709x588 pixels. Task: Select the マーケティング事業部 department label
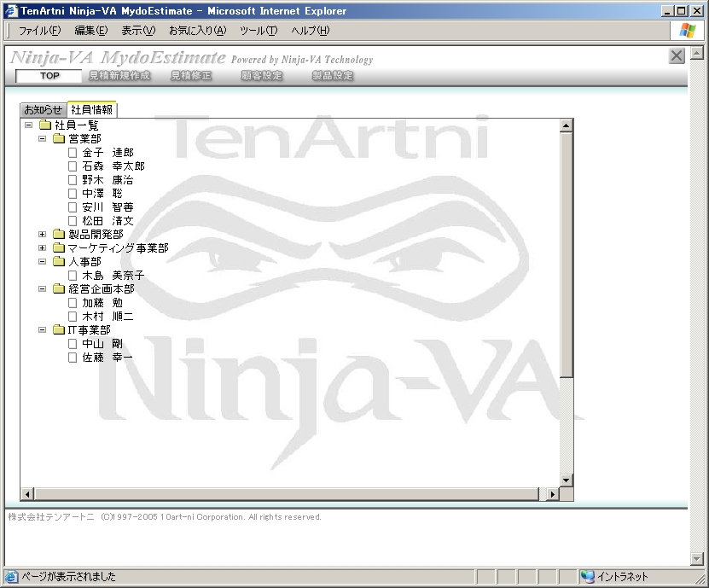click(118, 247)
